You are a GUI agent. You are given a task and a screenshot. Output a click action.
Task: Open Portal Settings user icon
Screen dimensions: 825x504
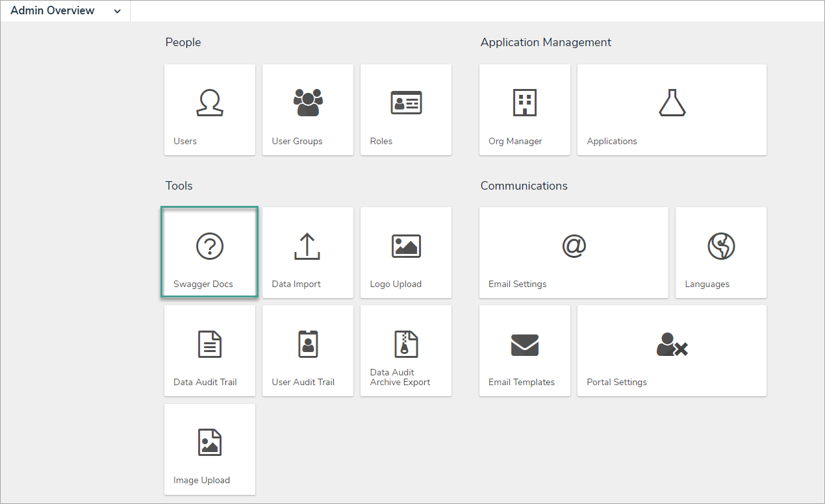[x=671, y=344]
